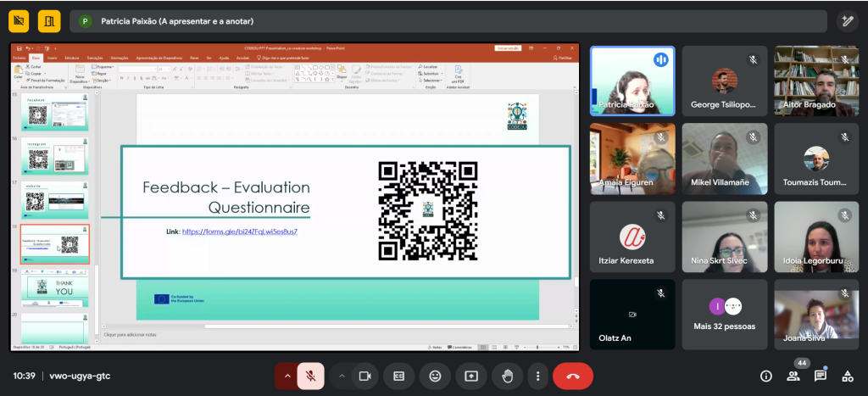Select the THANK YOU slide thumbnail
This screenshot has width=868, height=396.
54,288
